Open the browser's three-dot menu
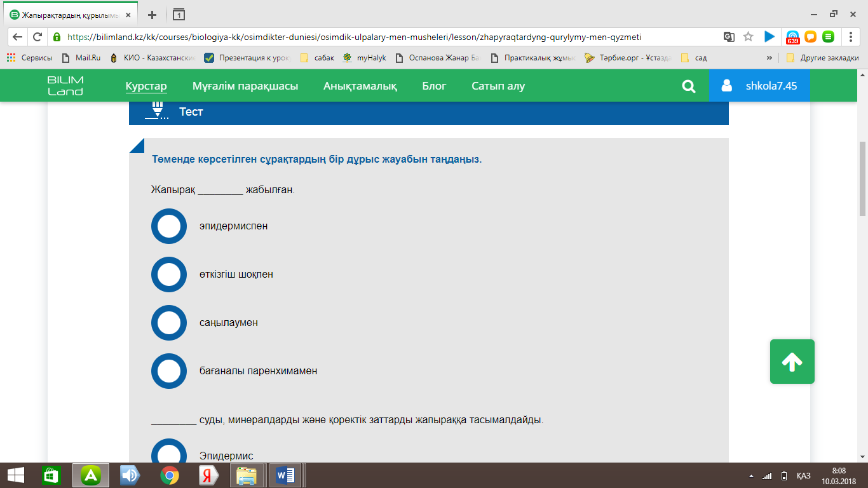The width and height of the screenshot is (868, 488). pyautogui.click(x=851, y=37)
